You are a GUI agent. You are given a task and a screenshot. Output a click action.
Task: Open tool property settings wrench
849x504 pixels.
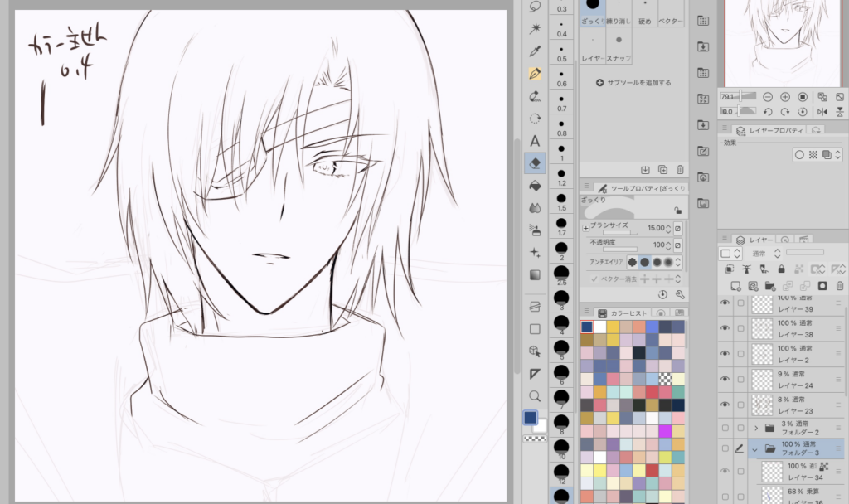pos(680,294)
